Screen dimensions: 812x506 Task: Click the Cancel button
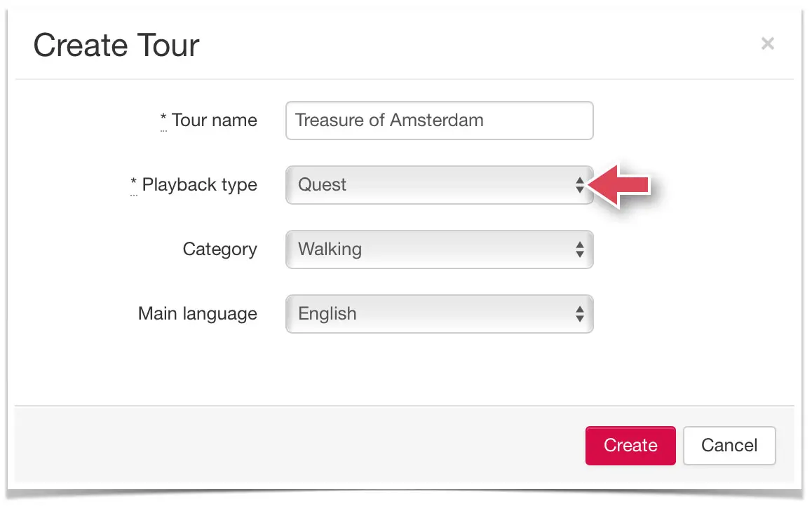[x=729, y=446]
